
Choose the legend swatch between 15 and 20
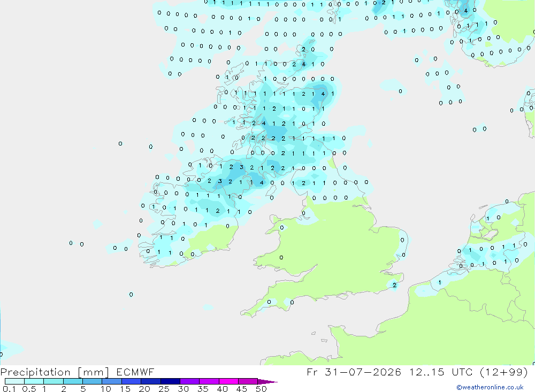pos(131,381)
